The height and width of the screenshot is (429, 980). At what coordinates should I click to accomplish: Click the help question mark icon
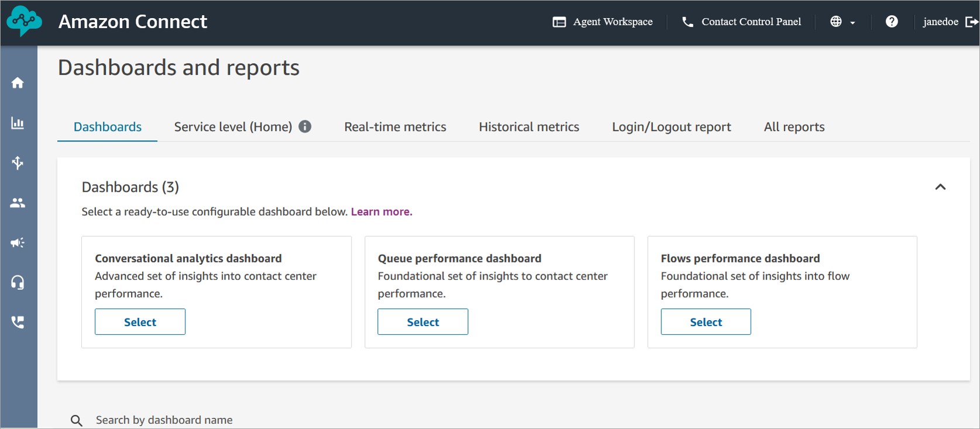click(892, 22)
